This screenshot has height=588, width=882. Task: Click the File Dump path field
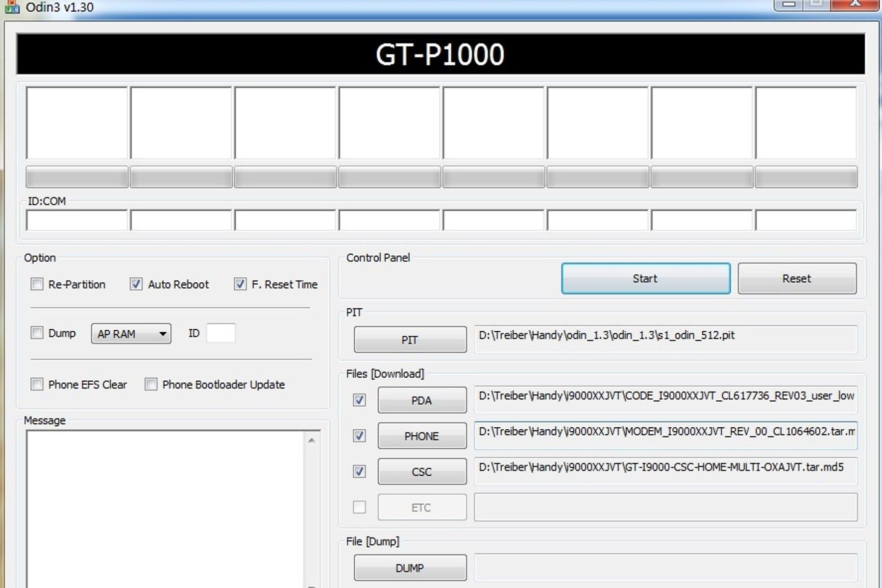tap(666, 567)
